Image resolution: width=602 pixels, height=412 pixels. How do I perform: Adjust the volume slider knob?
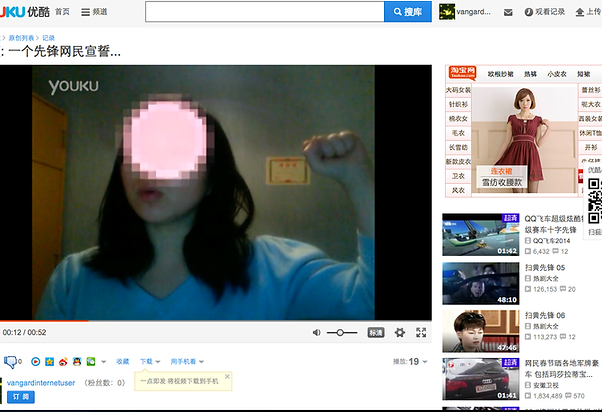click(340, 333)
